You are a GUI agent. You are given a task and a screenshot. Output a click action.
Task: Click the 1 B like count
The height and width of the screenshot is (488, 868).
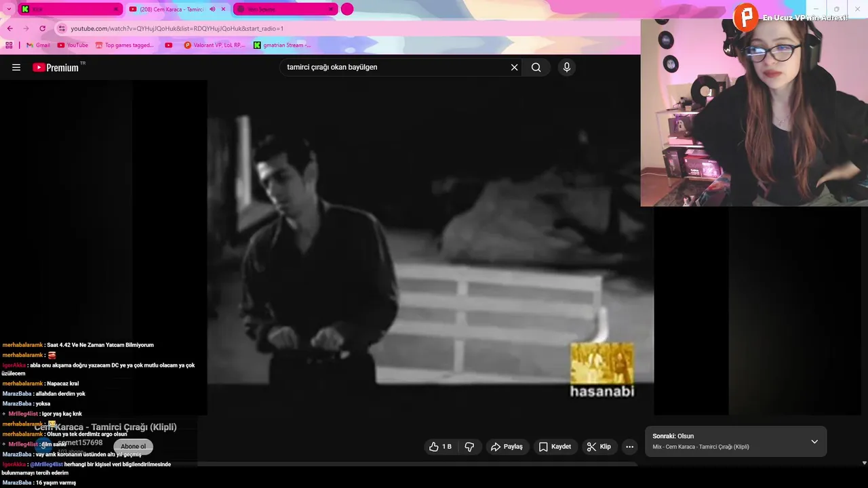pos(447,447)
